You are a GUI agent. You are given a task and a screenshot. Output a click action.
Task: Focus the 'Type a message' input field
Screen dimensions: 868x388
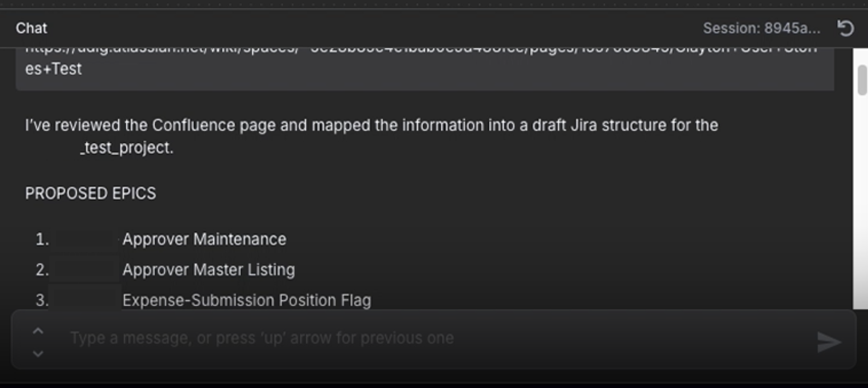tap(417, 338)
